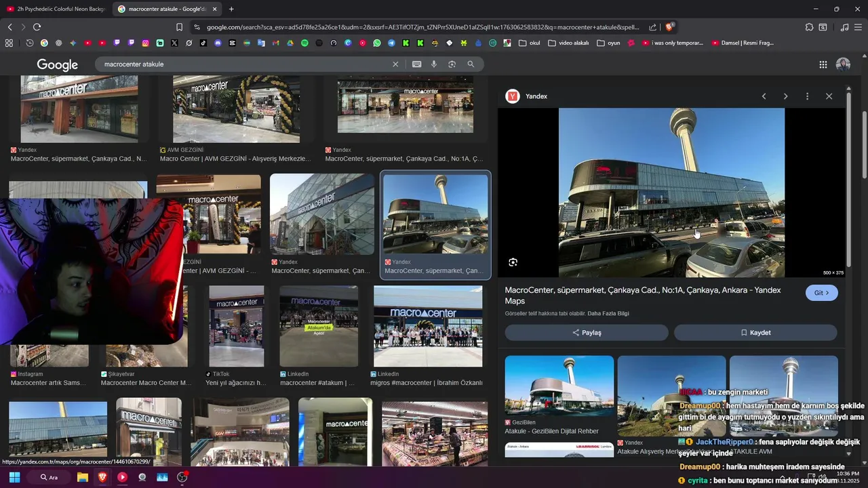Open the GeziBilen 'Atakule' related image
The height and width of the screenshot is (488, 868).
click(559, 386)
